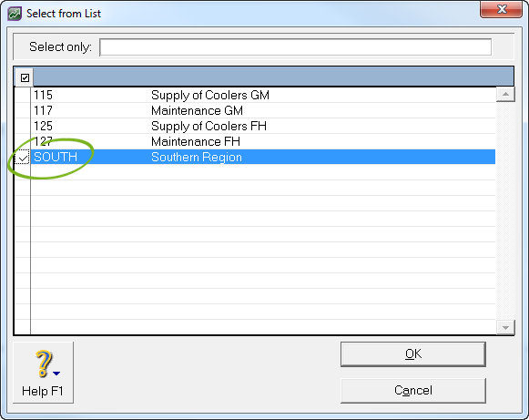Tick the checkbox cell for row 115

pyautogui.click(x=23, y=96)
